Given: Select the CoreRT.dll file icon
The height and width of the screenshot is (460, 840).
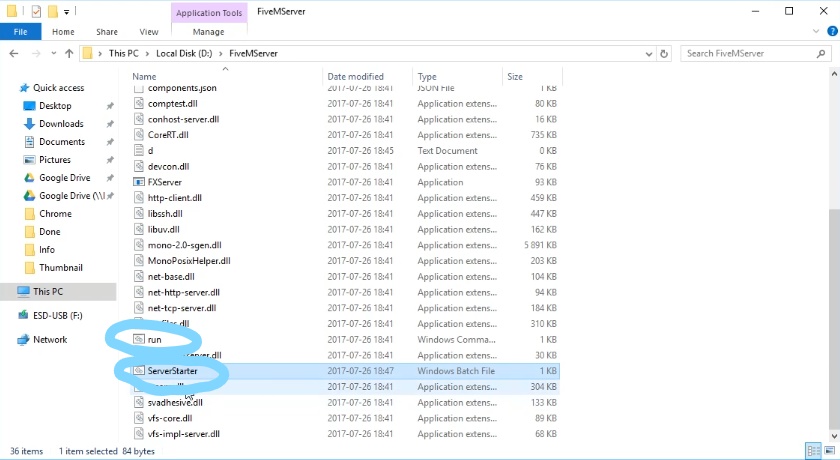Looking at the screenshot, I should (x=139, y=135).
